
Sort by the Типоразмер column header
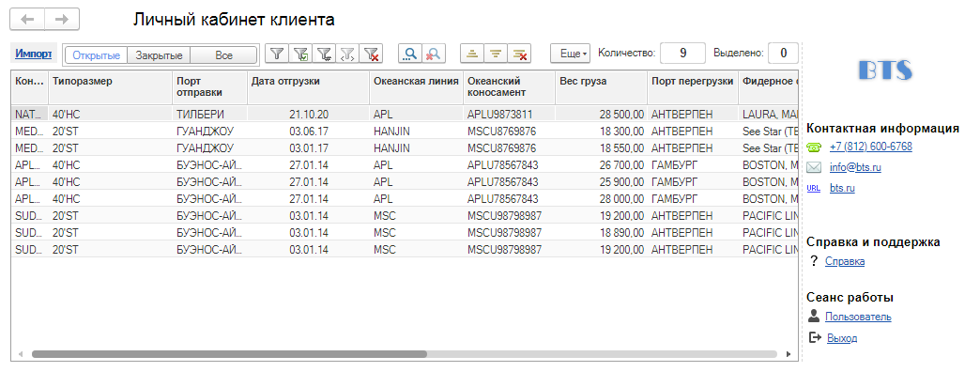110,87
